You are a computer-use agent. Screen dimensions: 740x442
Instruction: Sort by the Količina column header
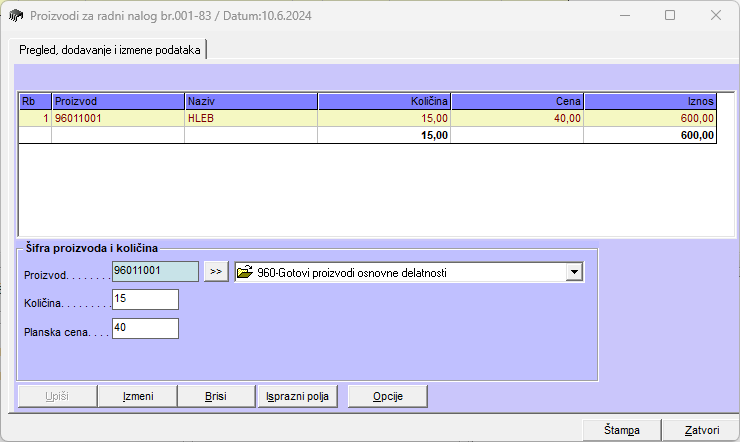coord(384,101)
